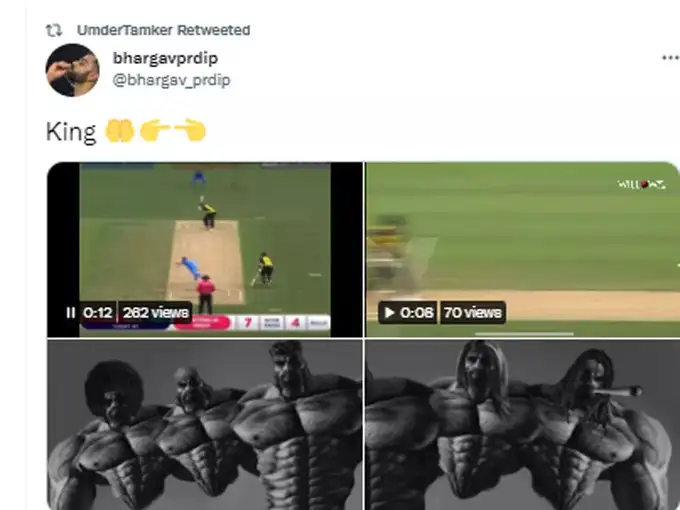Click the 70 views counter
Image resolution: width=680 pixels, height=510 pixels.
473,313
